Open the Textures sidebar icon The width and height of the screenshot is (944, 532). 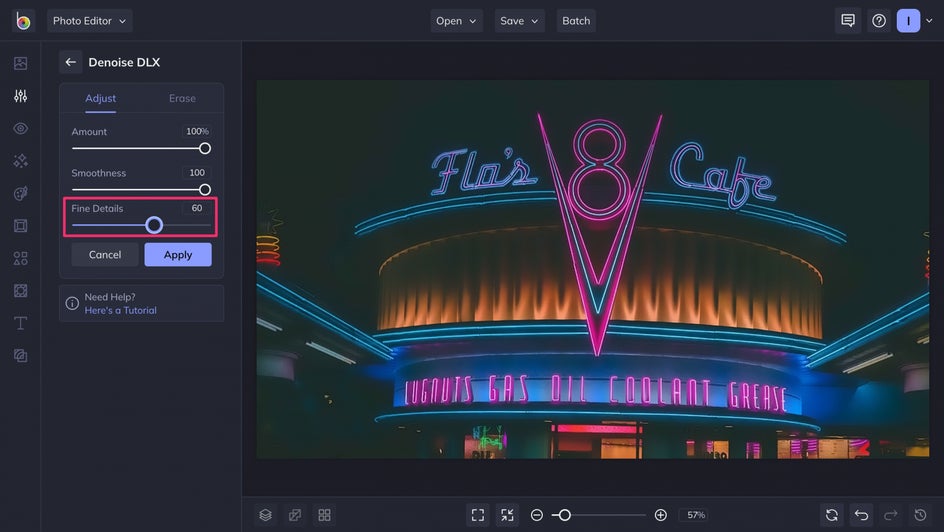click(20, 291)
